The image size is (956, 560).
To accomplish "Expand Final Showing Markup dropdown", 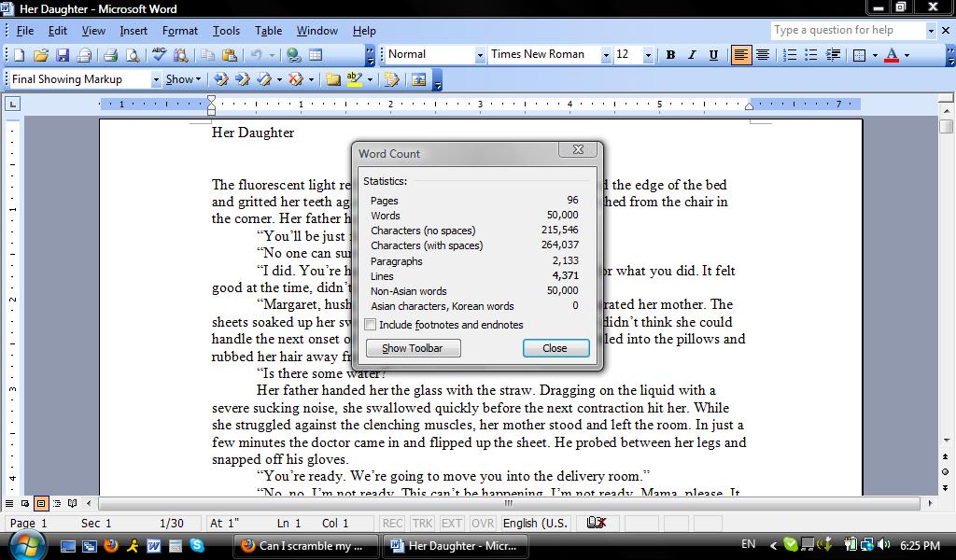I will coord(156,79).
